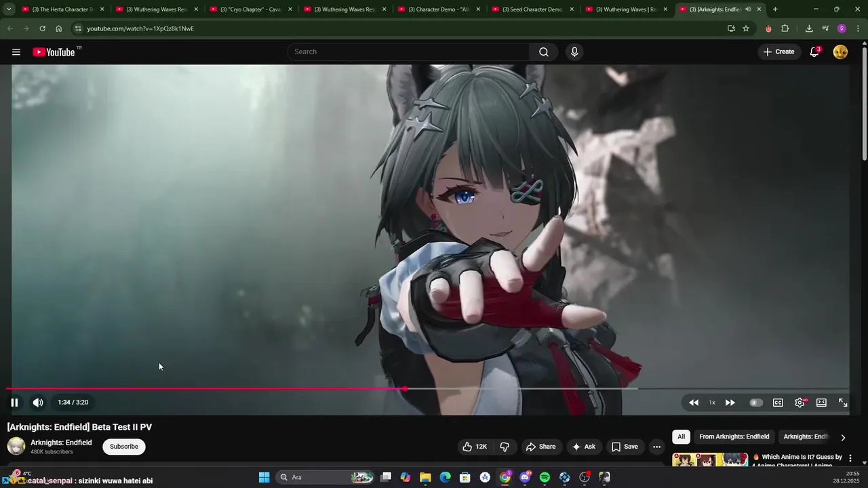
Task: Bookmark this page with the star
Action: tap(746, 28)
